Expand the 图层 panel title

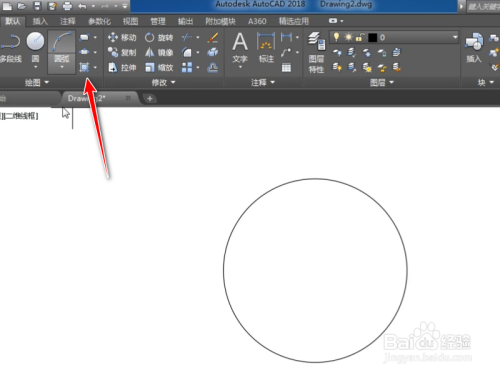point(382,82)
